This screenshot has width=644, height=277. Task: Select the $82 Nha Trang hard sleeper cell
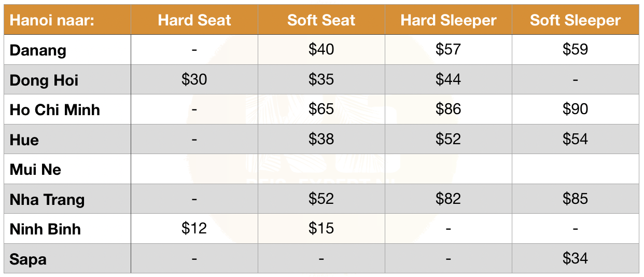[449, 199]
